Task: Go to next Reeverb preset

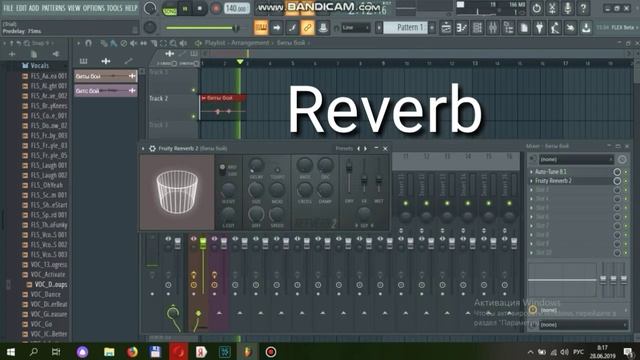Action: tap(365, 149)
